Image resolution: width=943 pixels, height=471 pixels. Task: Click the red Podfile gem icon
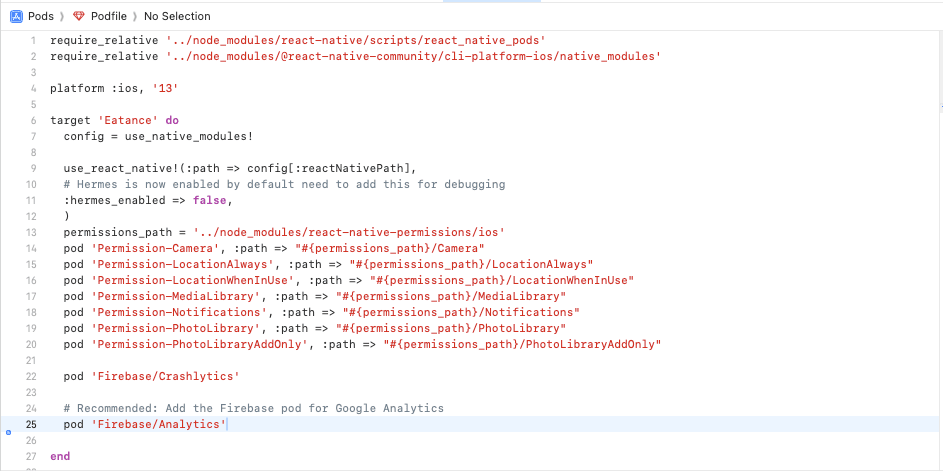(79, 16)
